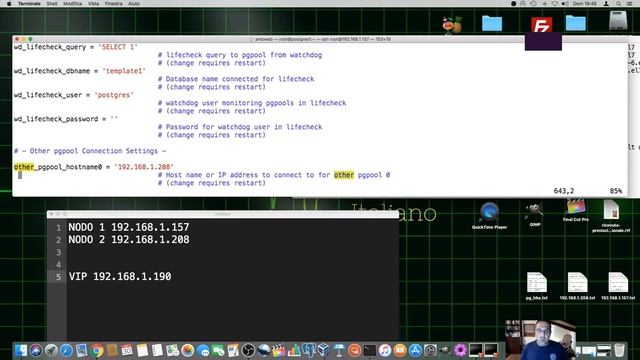Open Photos app in the Dock
The image size is (640, 360).
coord(187,350)
